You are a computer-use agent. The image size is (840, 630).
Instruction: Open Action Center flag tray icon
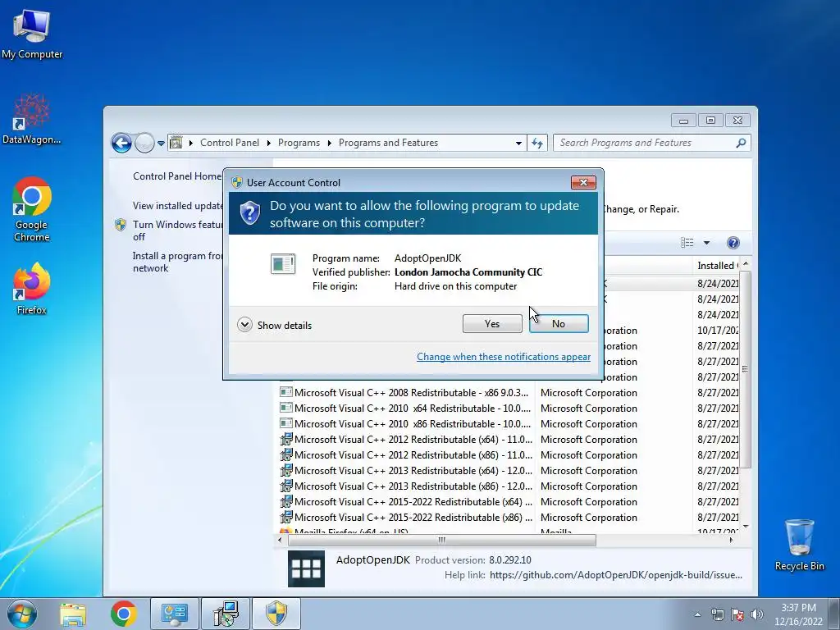click(x=737, y=614)
